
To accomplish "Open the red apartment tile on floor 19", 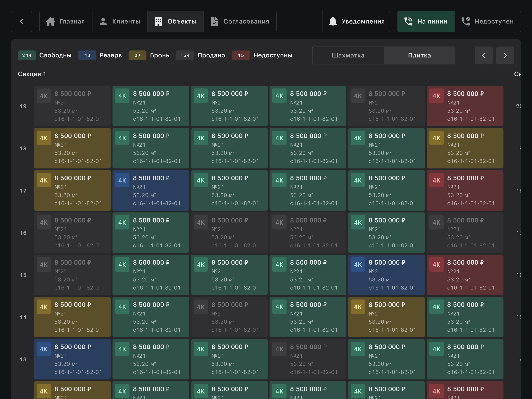I will [465, 106].
